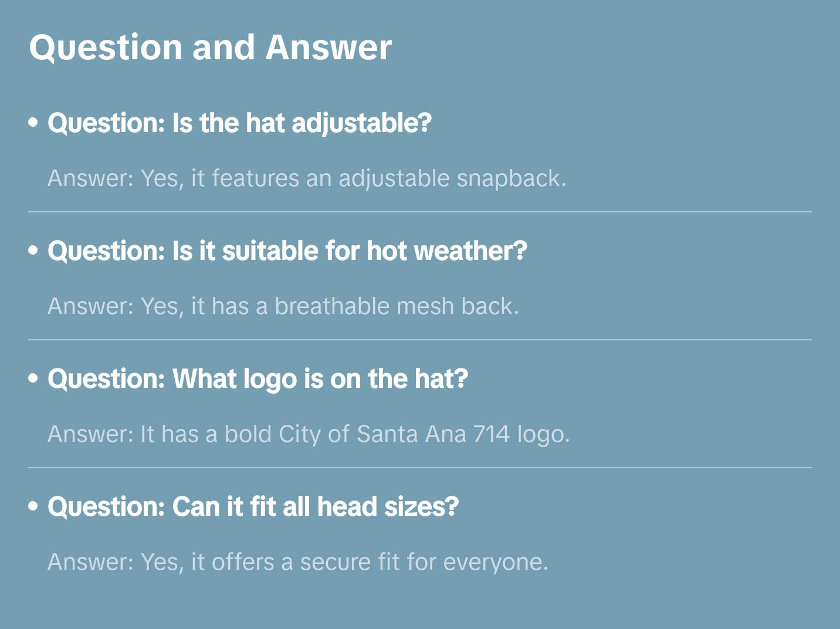
Task: Click the bullet beside the hat adjustable question
Action: pyautogui.click(x=33, y=123)
